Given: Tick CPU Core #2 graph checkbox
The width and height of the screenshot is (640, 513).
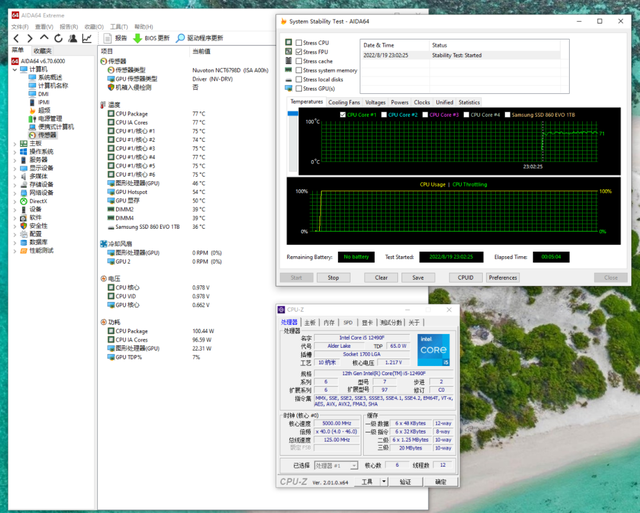Looking at the screenshot, I should pyautogui.click(x=384, y=115).
